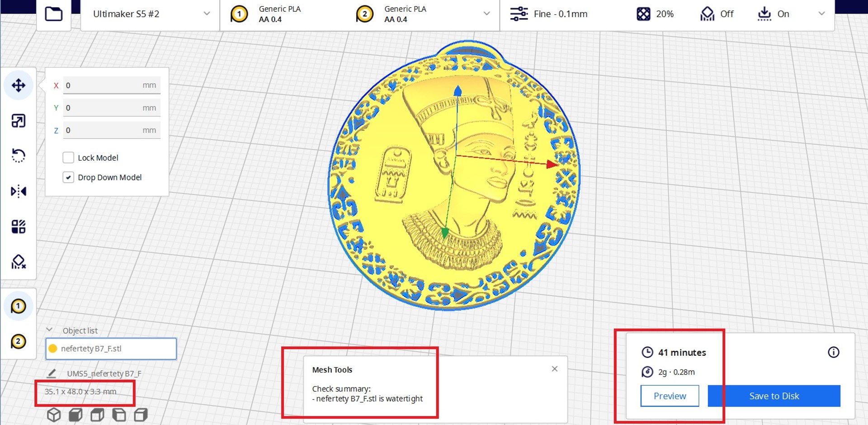Click the blue Z-axis move arrow
The height and width of the screenshot is (425, 868).
point(458,91)
